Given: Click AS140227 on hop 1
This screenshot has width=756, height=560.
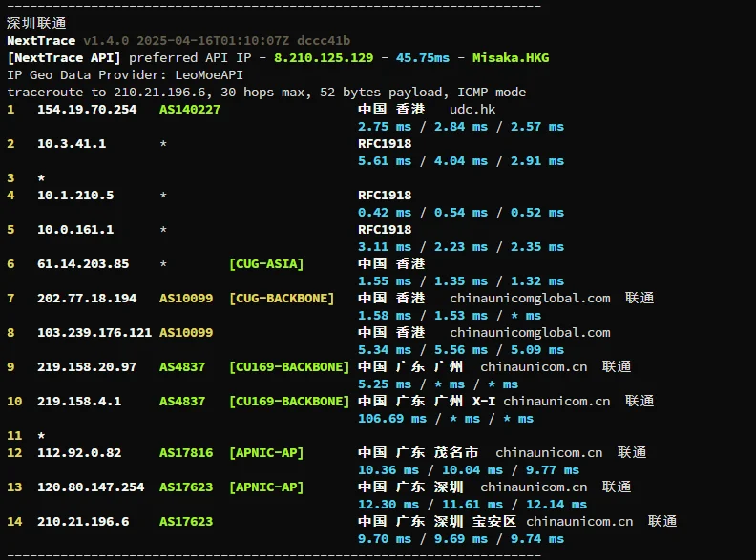Looking at the screenshot, I should (190, 110).
